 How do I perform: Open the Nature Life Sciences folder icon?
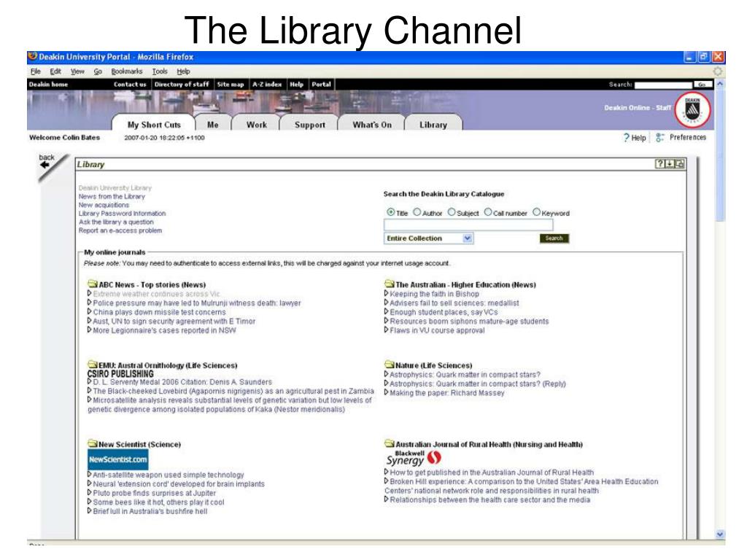click(x=390, y=365)
